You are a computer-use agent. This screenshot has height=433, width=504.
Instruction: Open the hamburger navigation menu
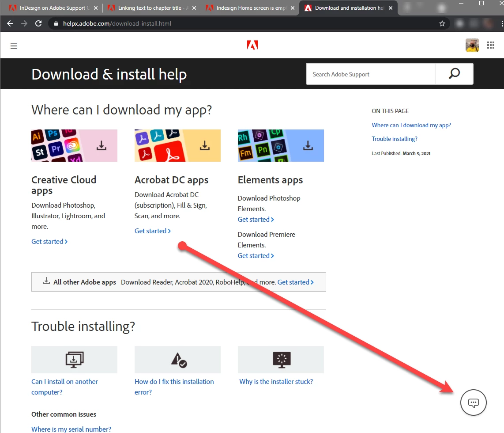coord(14,46)
